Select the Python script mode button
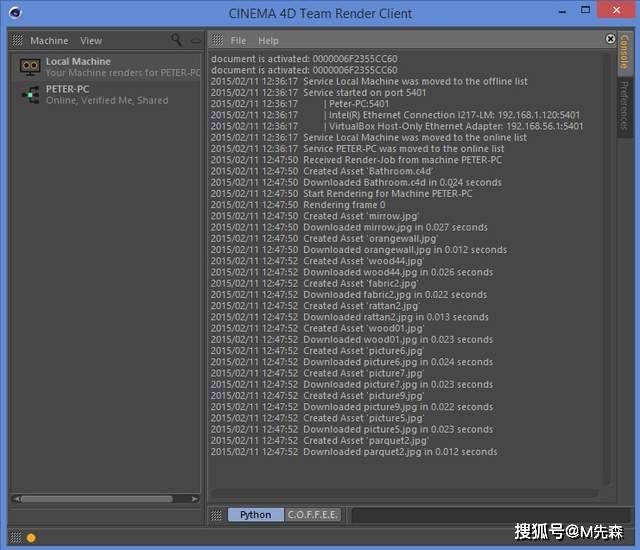The image size is (640, 550). (256, 515)
